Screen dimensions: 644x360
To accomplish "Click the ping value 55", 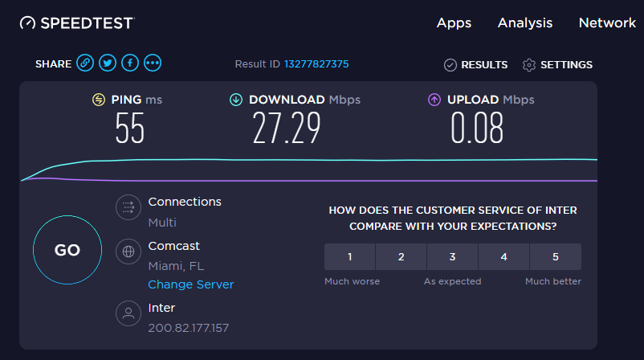I will [x=130, y=129].
